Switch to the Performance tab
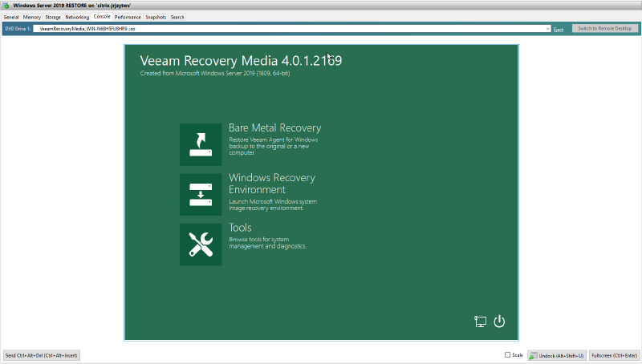This screenshot has width=642, height=364. [128, 17]
